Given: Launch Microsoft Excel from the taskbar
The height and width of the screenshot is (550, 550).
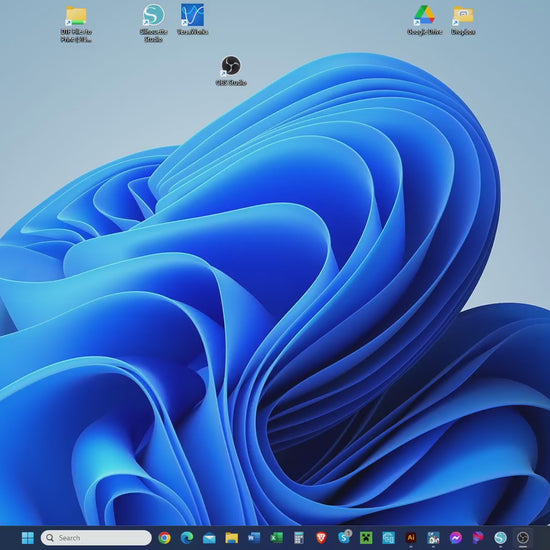Looking at the screenshot, I should 276,537.
